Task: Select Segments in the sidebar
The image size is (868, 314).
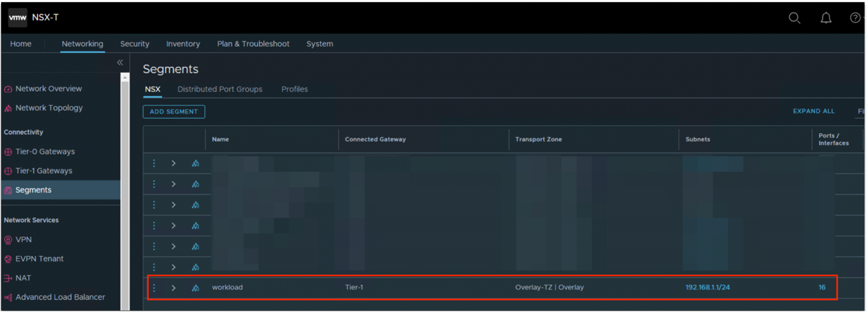Action: tap(60, 190)
